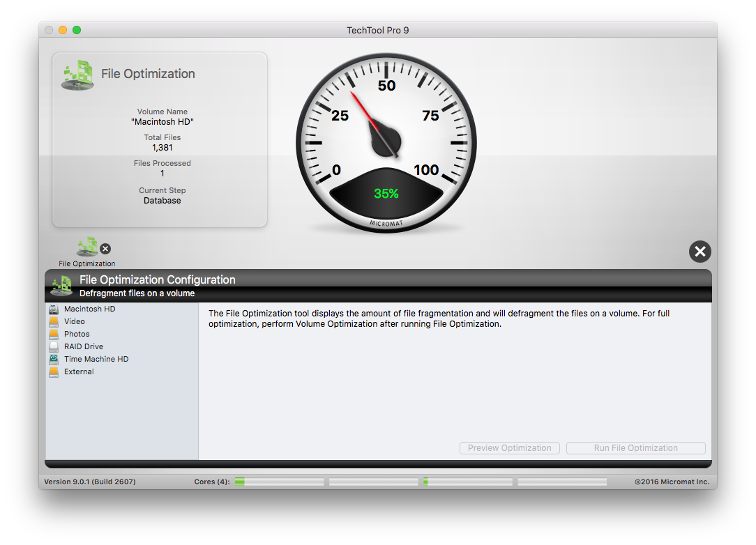Click the Version 9.0.1 (Build 2607) text
The image size is (756, 545).
tap(90, 482)
